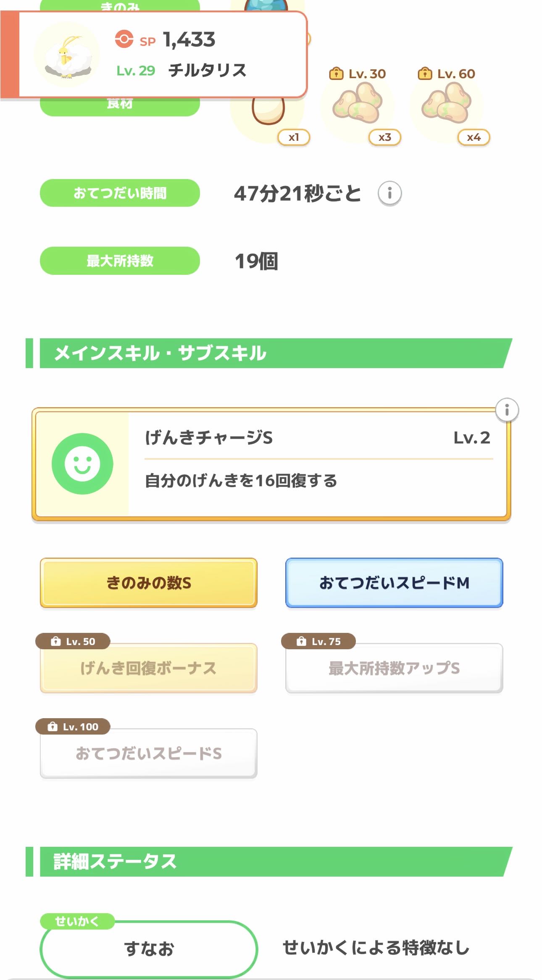Click the info icon beside おてつだい時間

[389, 193]
